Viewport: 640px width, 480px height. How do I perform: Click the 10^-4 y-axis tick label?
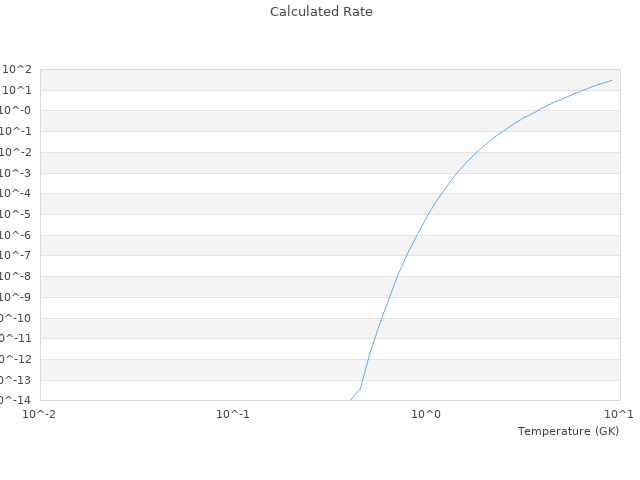[x=16, y=194]
